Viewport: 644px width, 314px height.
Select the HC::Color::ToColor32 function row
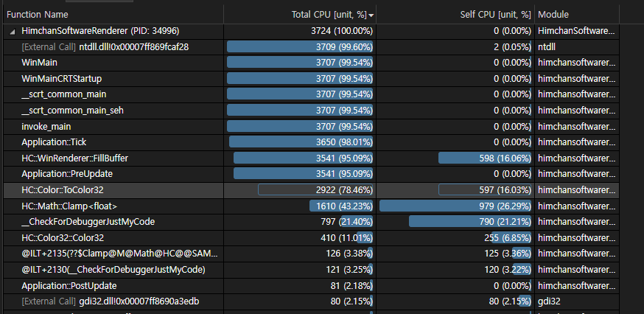tap(312, 190)
